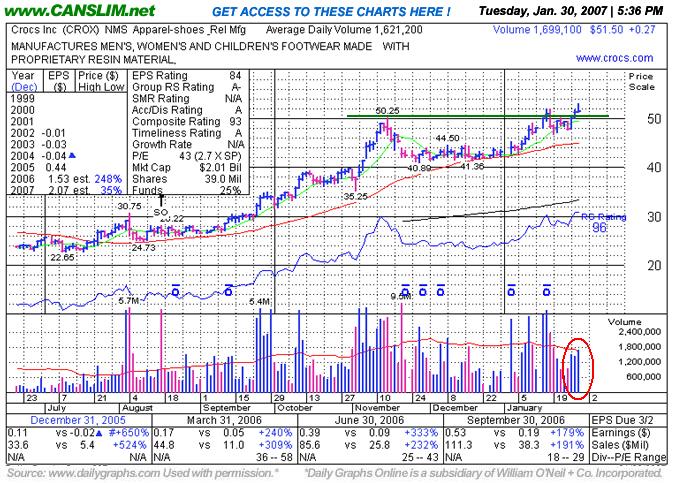
Task: Click the 'Composite Rating' row label
Action: [x=176, y=122]
